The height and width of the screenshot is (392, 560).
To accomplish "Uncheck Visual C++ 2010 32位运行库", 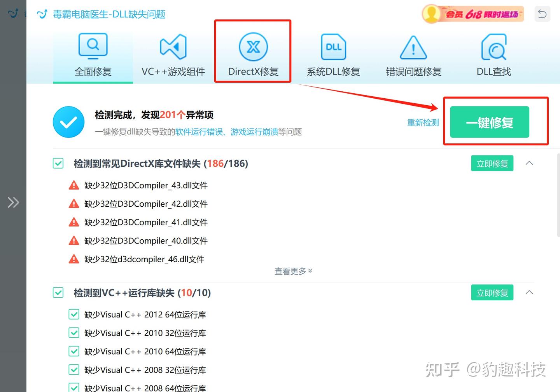I will (x=74, y=333).
